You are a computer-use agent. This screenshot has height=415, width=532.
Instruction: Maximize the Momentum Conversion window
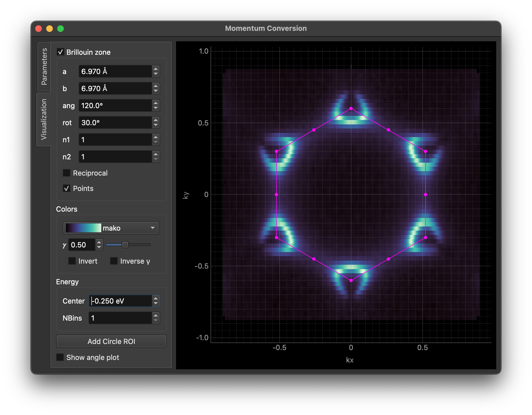point(61,29)
